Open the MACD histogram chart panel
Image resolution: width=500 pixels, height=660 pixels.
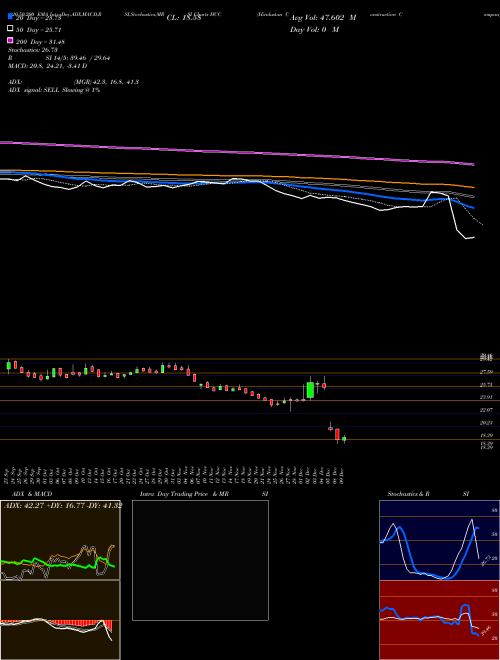[x=60, y=620]
